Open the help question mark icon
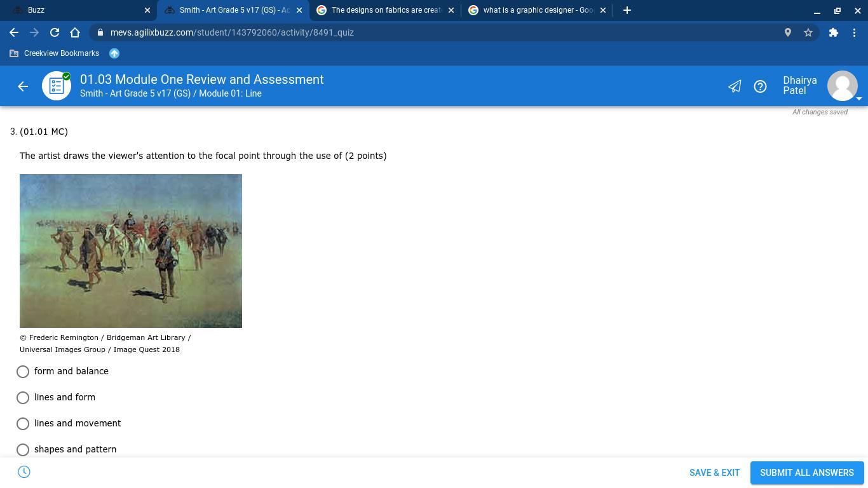 click(760, 86)
